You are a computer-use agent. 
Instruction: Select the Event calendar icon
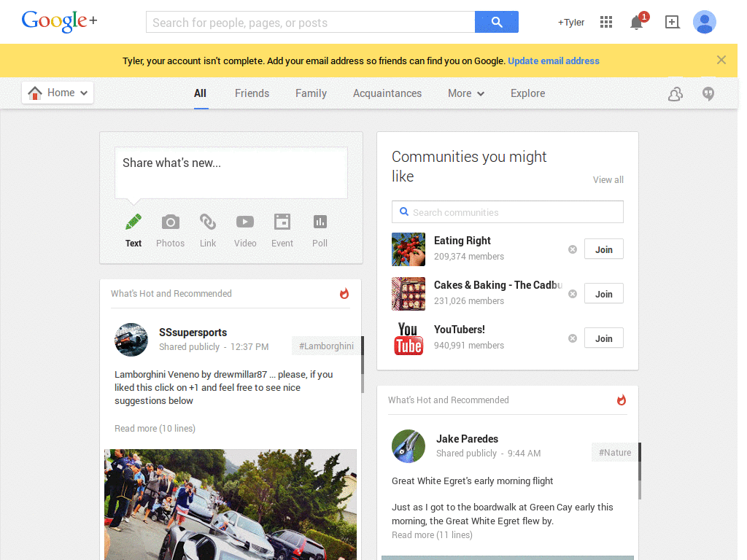tap(282, 222)
